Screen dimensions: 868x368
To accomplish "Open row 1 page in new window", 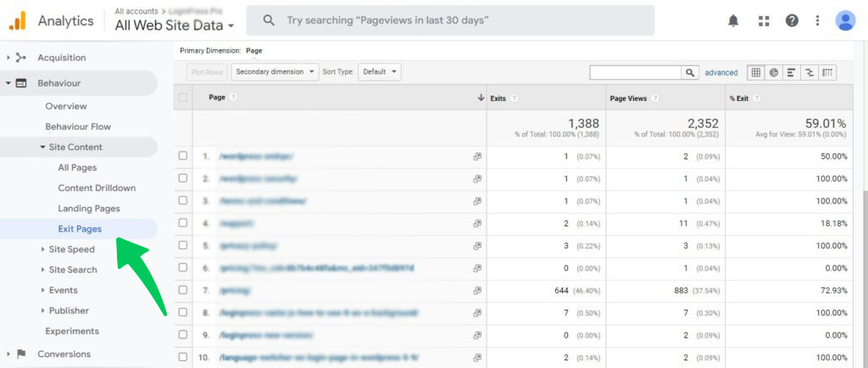I will (x=477, y=157).
